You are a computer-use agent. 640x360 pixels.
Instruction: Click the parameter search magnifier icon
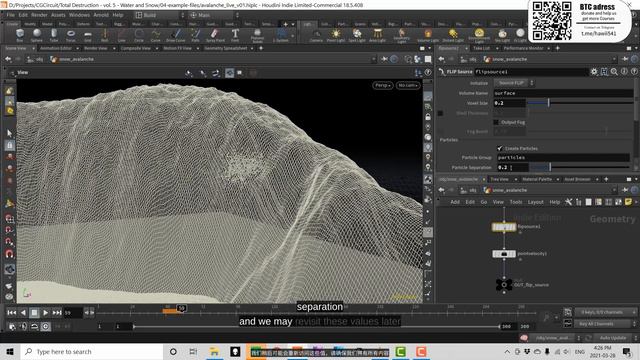[x=614, y=72]
